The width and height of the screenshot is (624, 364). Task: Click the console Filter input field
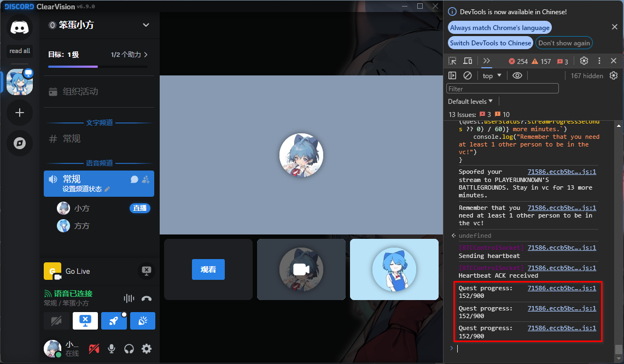tap(503, 89)
